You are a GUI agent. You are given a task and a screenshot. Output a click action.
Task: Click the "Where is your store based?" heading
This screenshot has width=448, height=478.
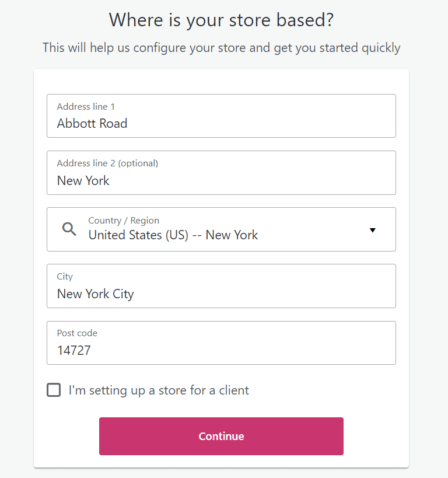click(x=222, y=20)
